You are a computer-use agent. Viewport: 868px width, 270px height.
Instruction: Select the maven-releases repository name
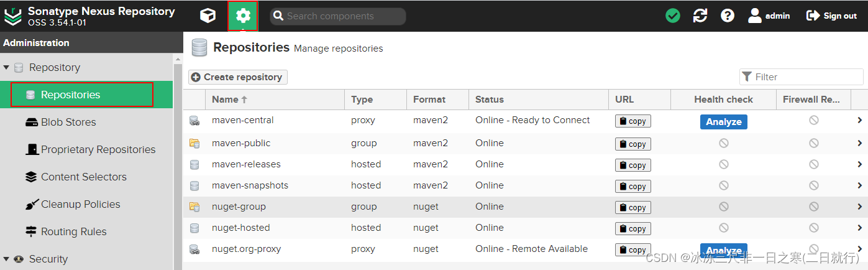(x=246, y=164)
